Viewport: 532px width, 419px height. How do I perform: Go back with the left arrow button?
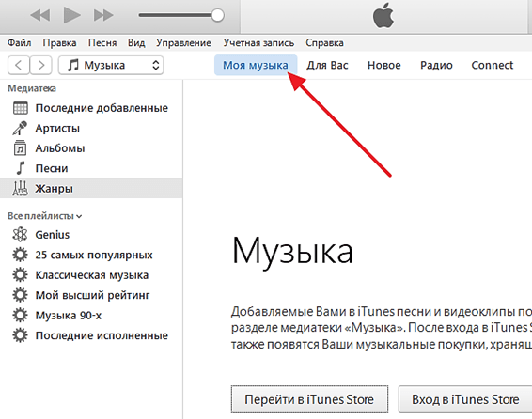coord(19,65)
